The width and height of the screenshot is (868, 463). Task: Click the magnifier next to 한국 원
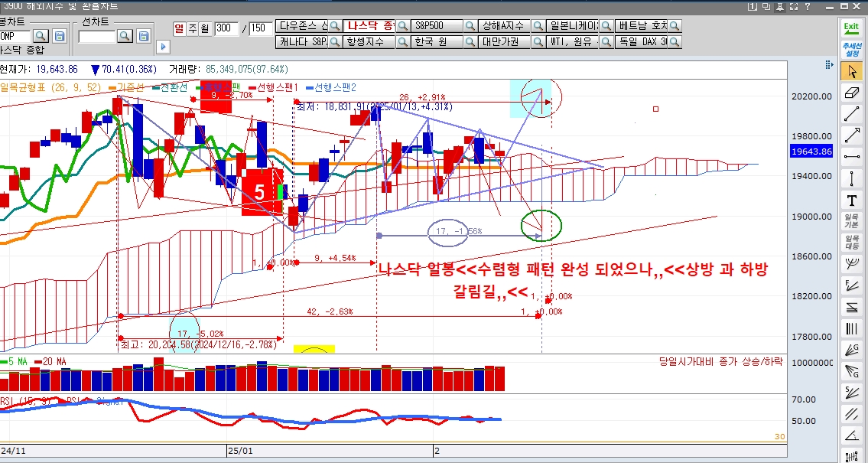tap(470, 42)
